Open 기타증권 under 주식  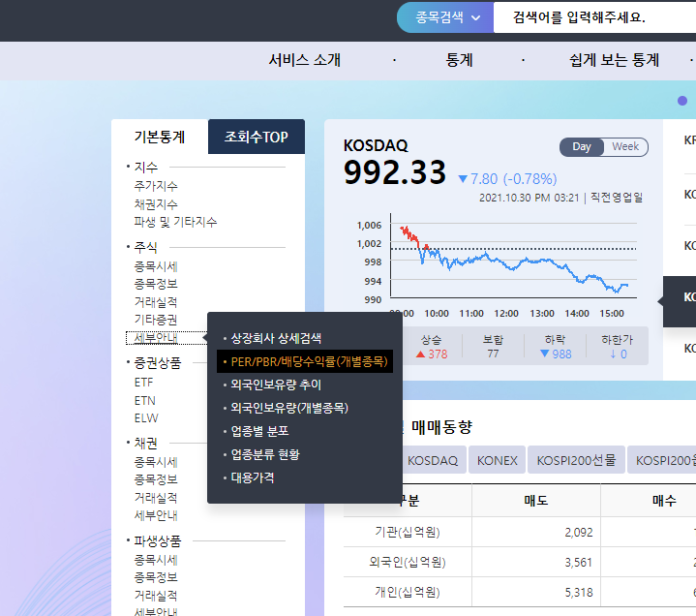click(156, 320)
